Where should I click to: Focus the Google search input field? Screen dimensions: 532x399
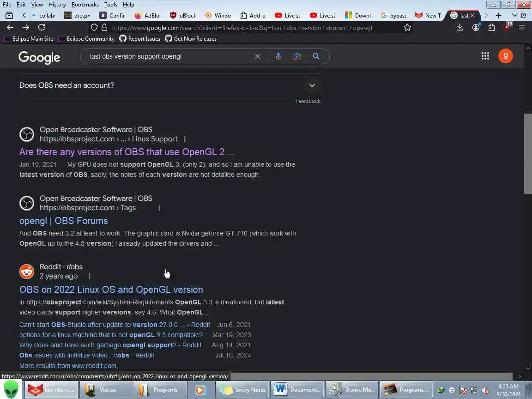(x=169, y=56)
